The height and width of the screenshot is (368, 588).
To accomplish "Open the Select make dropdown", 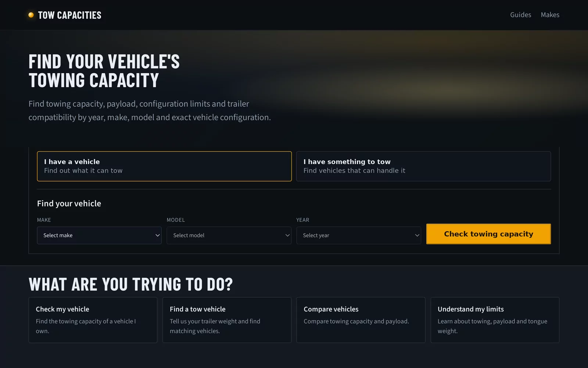I will (x=99, y=236).
